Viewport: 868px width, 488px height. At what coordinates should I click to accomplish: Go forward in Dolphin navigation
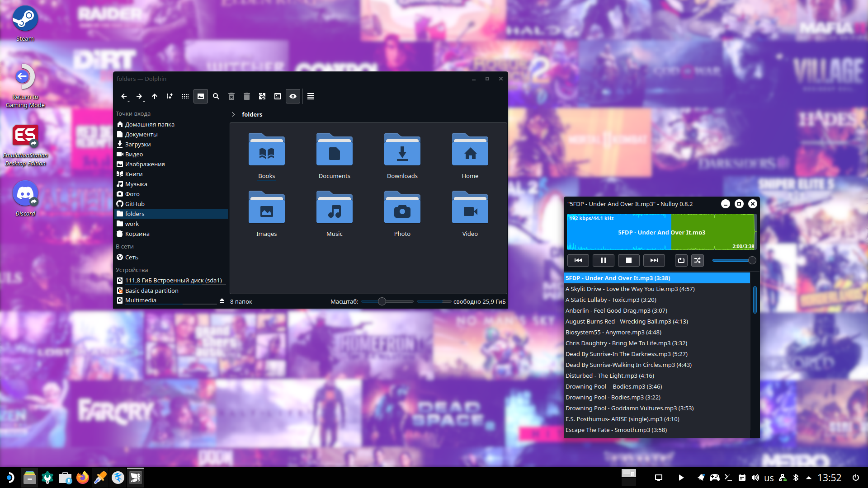pos(139,96)
